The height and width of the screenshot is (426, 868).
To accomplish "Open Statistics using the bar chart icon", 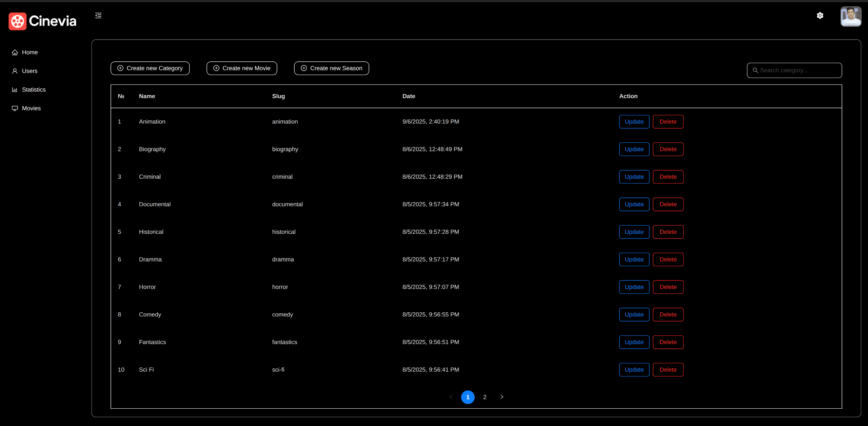I will pyautogui.click(x=15, y=90).
